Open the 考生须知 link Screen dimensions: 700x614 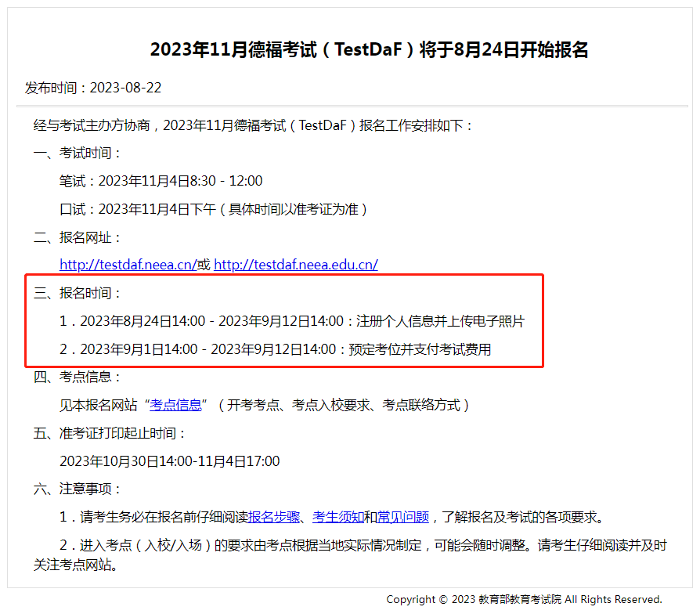click(338, 517)
